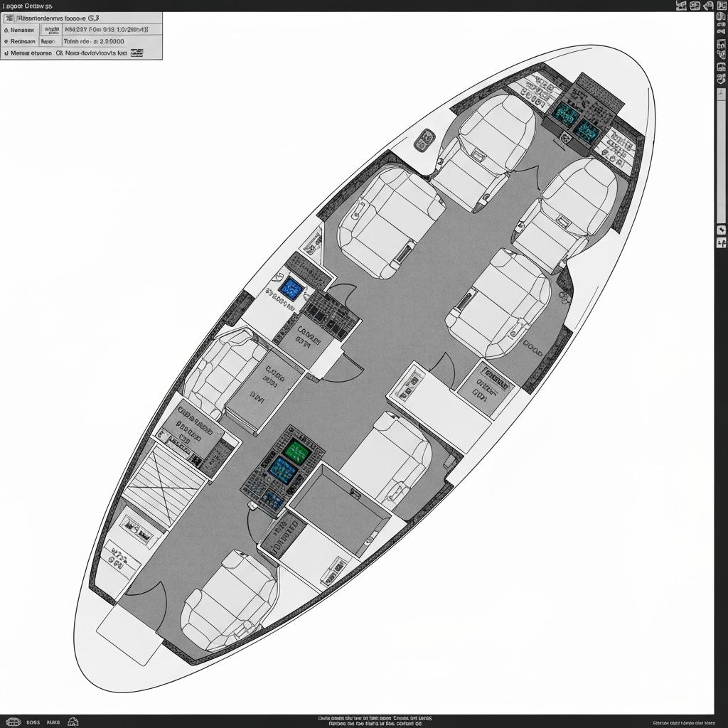728x728 pixels.
Task: Click the corner icon at the far top-right
Action: [x=722, y=6]
